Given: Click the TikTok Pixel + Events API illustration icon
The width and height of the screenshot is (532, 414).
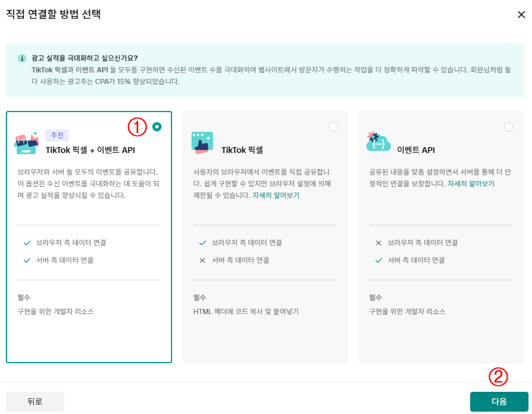Looking at the screenshot, I should 27,142.
